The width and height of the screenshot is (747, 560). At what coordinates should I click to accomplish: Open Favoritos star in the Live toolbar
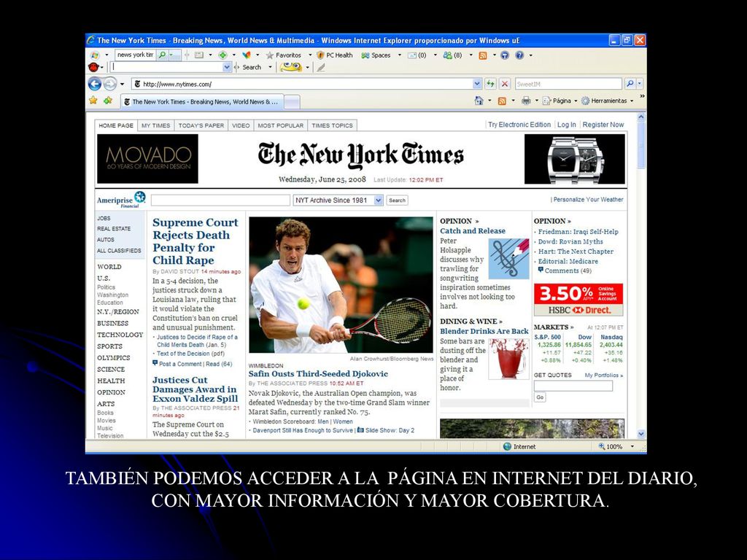(284, 55)
